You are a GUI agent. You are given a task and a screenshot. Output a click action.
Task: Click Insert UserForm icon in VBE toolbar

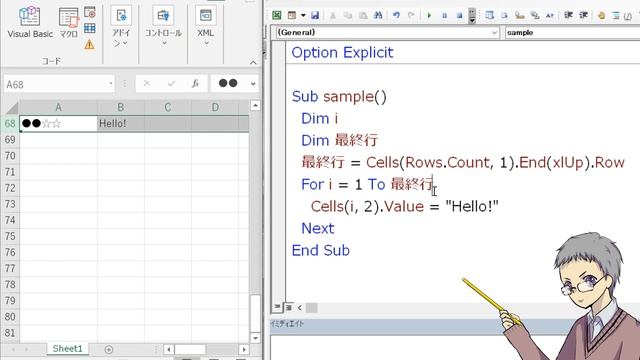tap(292, 16)
